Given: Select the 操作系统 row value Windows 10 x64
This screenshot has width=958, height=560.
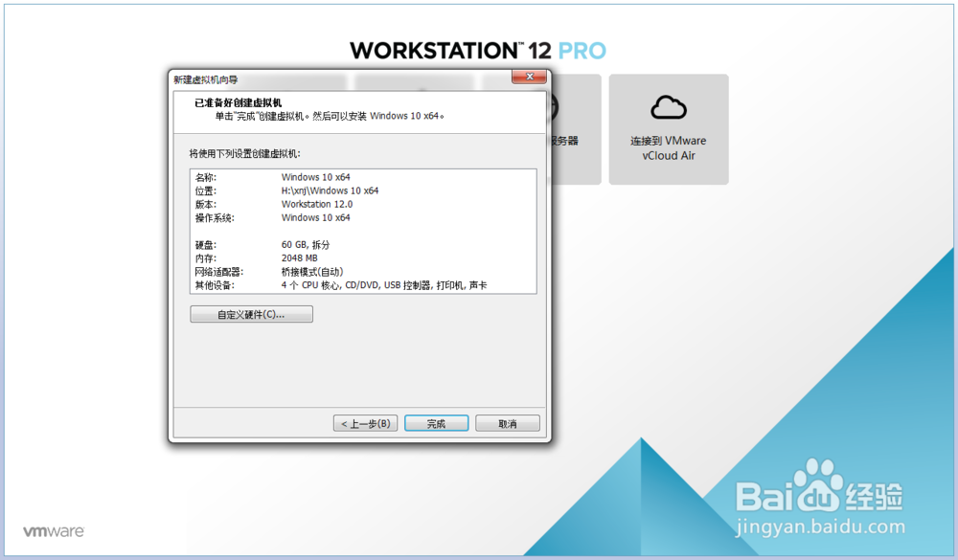Looking at the screenshot, I should click(x=316, y=217).
